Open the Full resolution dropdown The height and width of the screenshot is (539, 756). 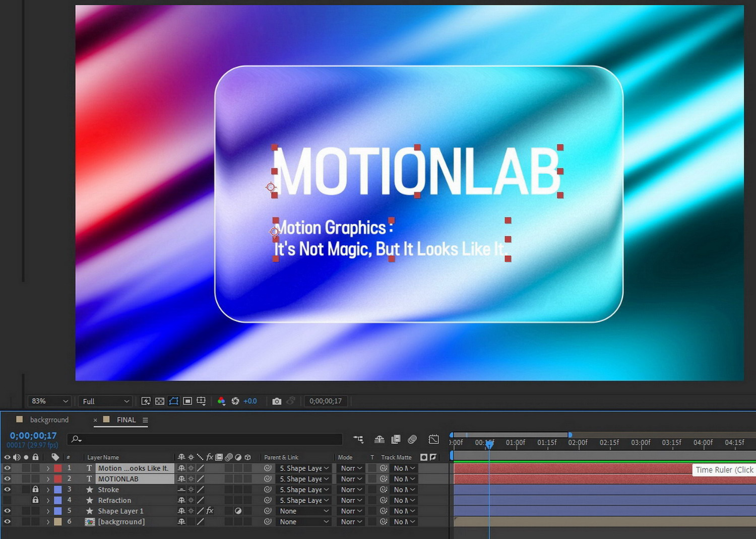point(105,401)
